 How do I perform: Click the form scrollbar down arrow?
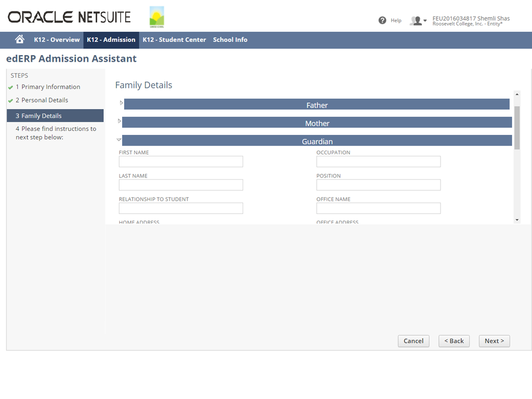pyautogui.click(x=517, y=220)
